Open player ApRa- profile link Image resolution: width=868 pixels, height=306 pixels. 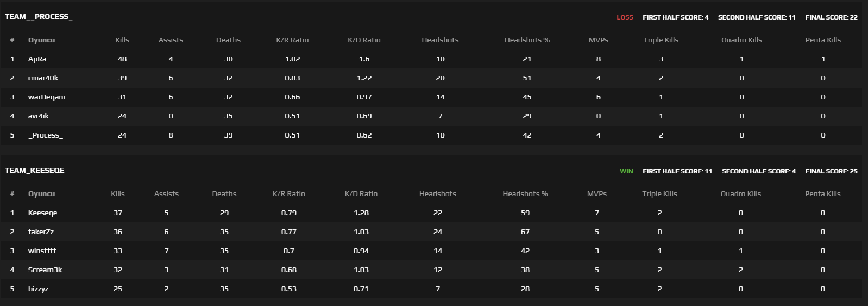39,59
